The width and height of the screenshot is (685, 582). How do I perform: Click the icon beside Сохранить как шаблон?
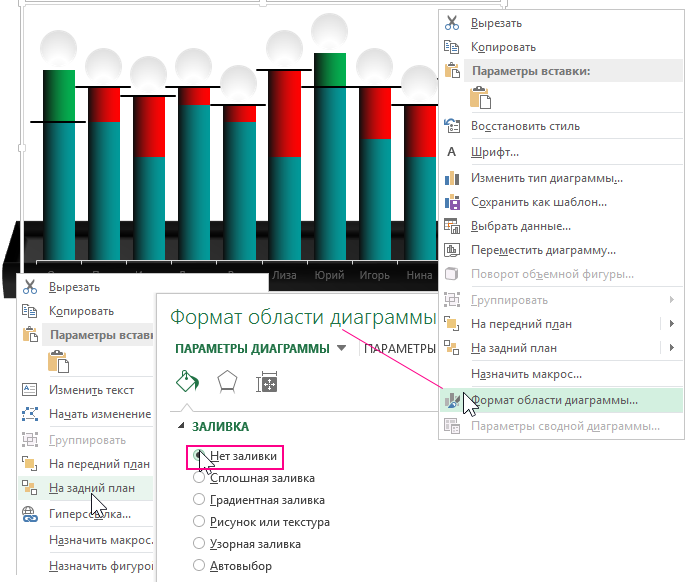(x=452, y=202)
